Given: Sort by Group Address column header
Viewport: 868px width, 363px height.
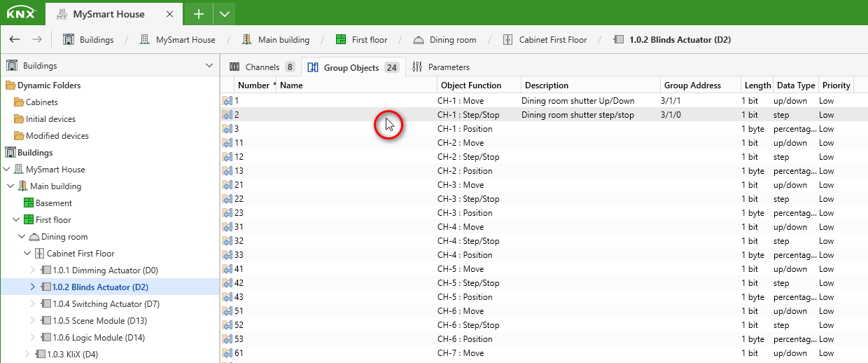Looking at the screenshot, I should [701, 85].
